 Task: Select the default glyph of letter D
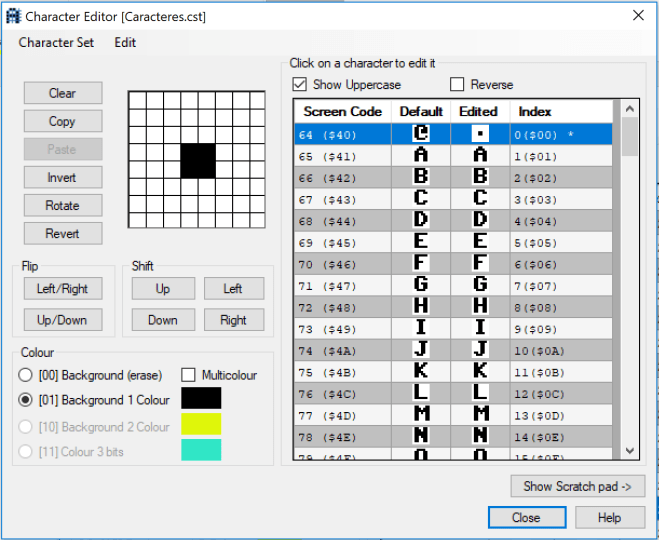(421, 220)
